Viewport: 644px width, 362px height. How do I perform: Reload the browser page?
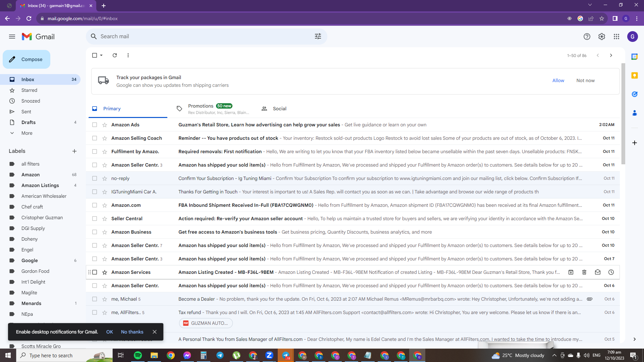coord(29,18)
